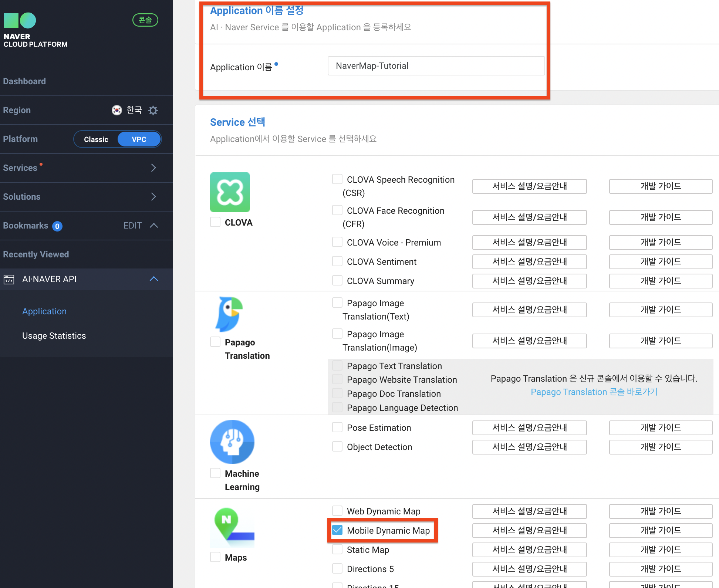
Task: Click the AI·NAVER API window icon
Action: (x=9, y=280)
